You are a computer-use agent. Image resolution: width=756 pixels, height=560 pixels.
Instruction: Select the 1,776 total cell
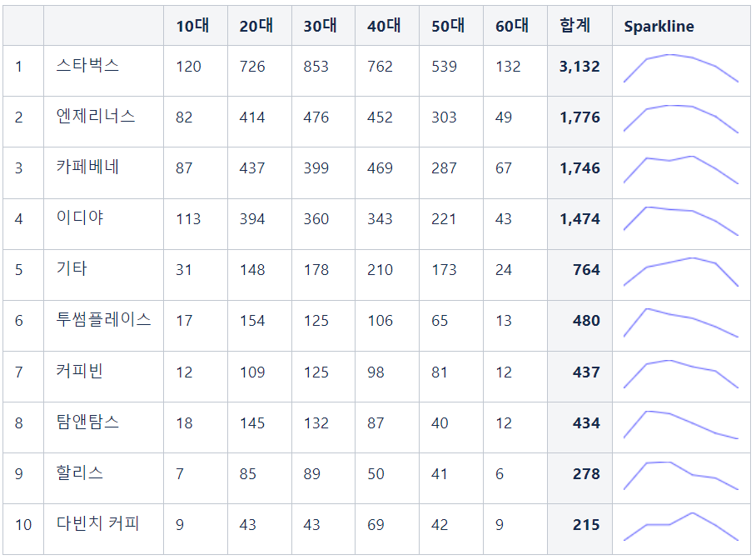(x=579, y=117)
